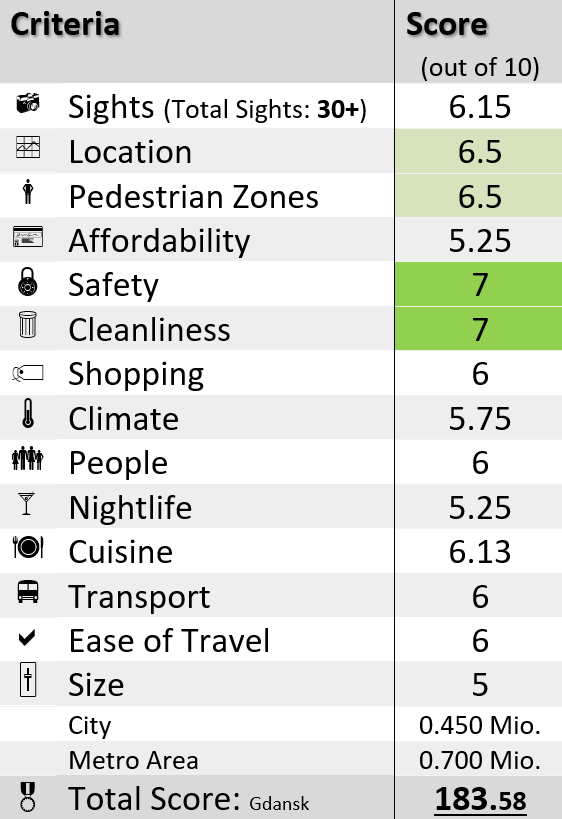
Task: Click the price tag Shopping icon
Action: coord(28,373)
